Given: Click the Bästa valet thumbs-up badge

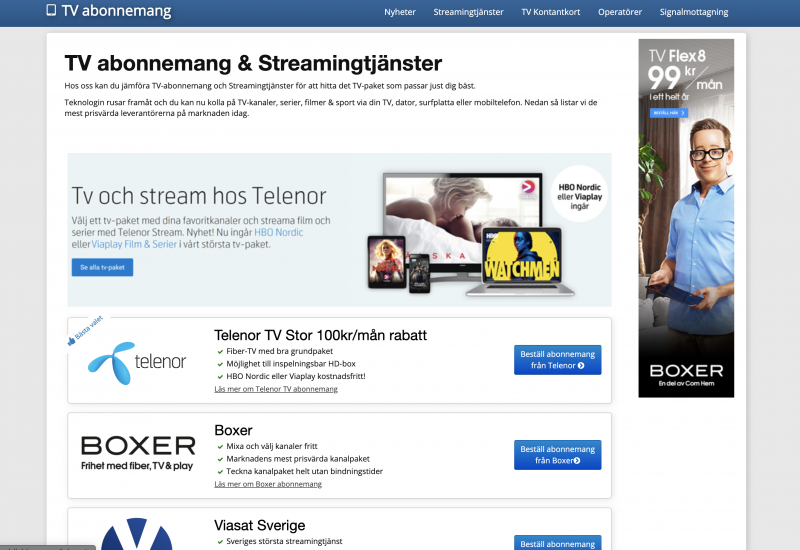Looking at the screenshot, I should point(85,330).
